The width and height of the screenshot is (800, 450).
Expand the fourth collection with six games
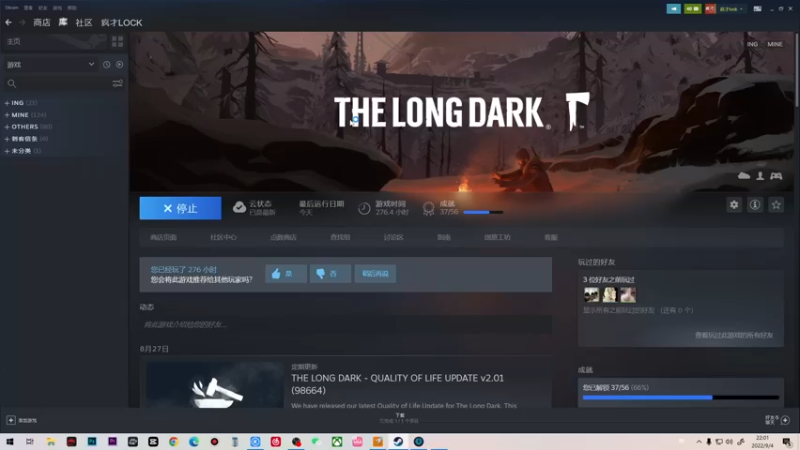(7, 139)
